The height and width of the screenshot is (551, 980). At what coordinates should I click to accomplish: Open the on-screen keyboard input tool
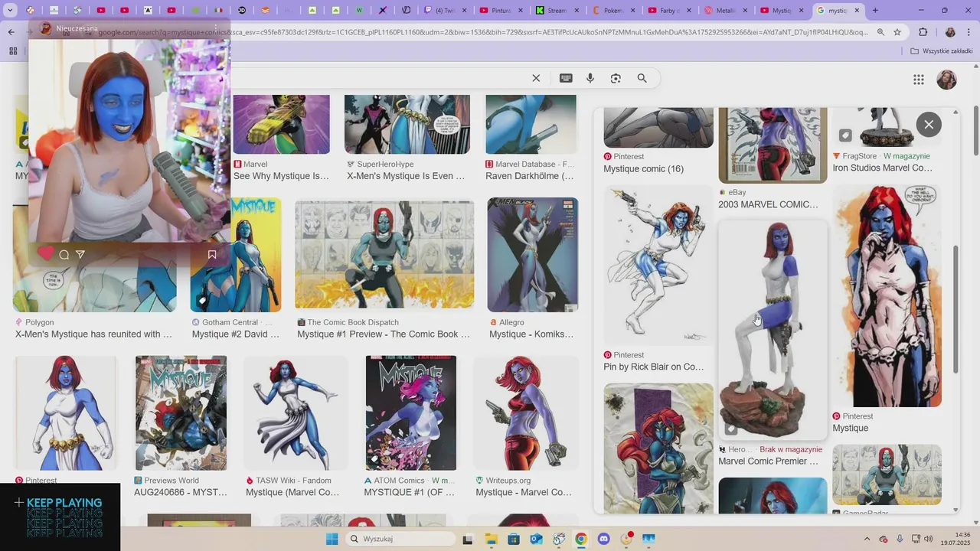566,78
